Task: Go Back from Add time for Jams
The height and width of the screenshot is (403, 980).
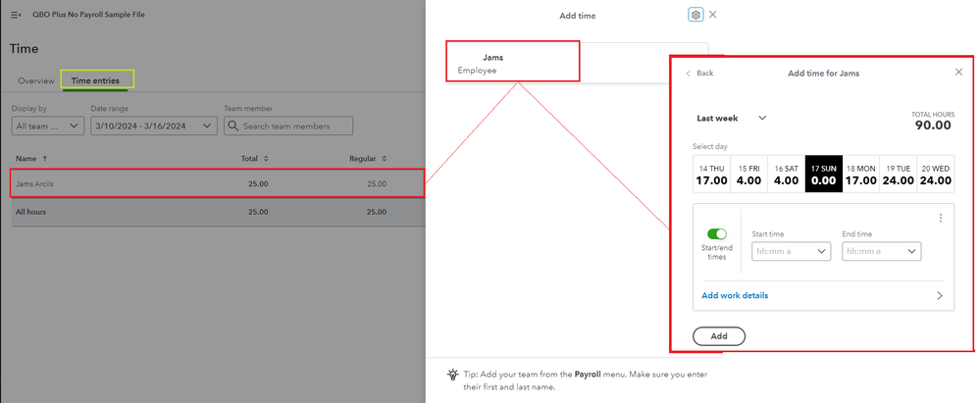Action: click(698, 74)
